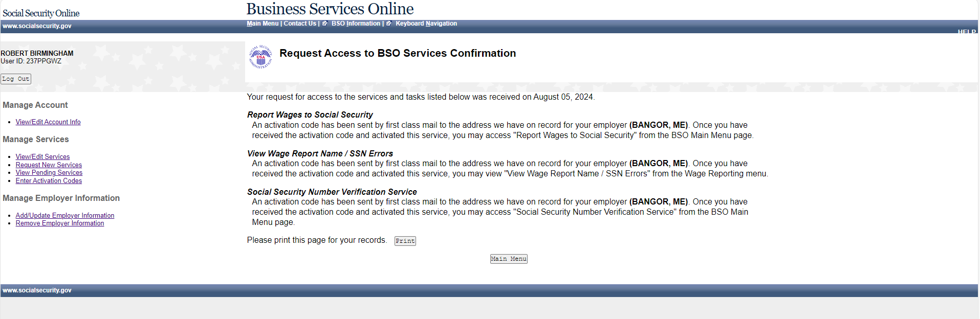
Task: Open Contact Us in the top navigation
Action: click(300, 24)
